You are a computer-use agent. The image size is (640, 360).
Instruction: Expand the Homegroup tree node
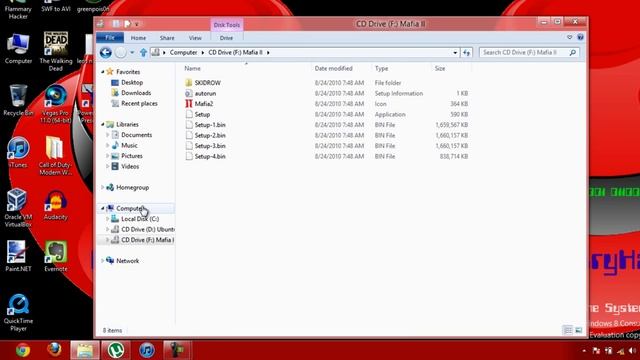tap(103, 187)
